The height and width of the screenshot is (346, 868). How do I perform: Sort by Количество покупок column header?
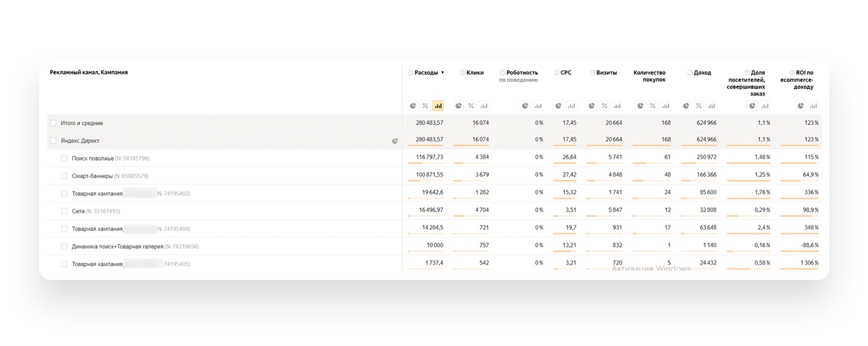tap(649, 76)
